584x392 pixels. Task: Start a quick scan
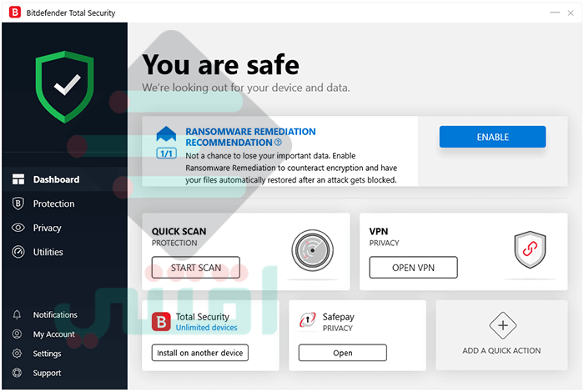click(x=195, y=267)
